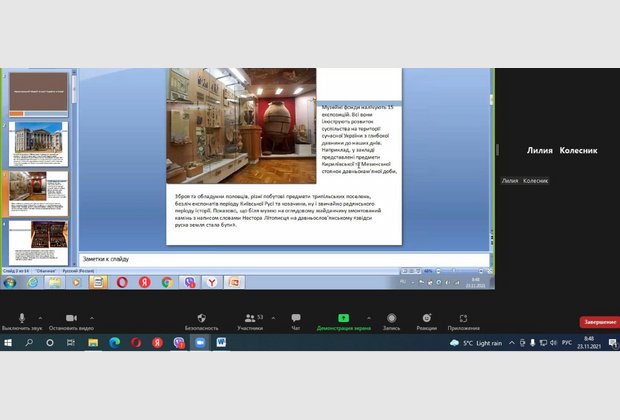
Task: Mute microphone with Выключить звук button
Action: coord(22,318)
